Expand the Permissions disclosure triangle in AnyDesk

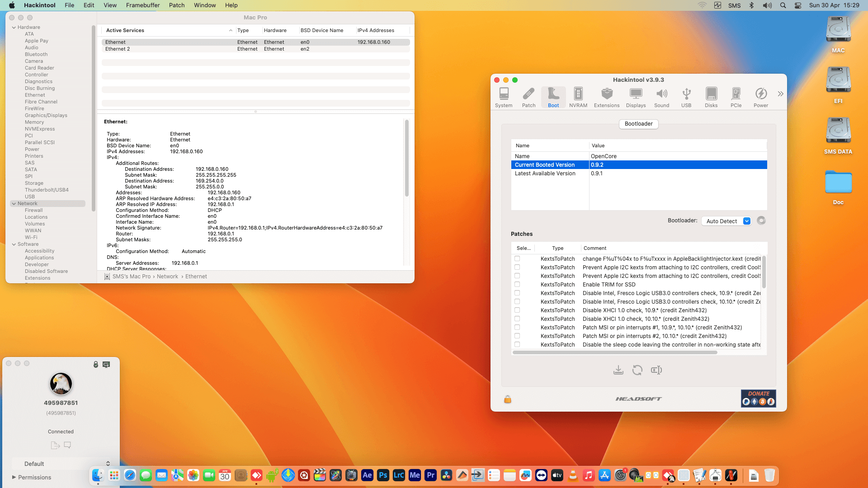(x=14, y=477)
